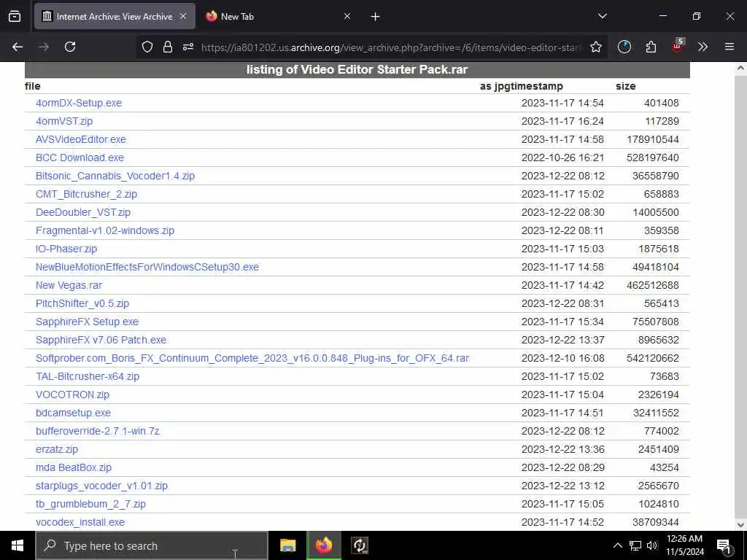Reload the current page
747x560 pixels.
point(70,47)
